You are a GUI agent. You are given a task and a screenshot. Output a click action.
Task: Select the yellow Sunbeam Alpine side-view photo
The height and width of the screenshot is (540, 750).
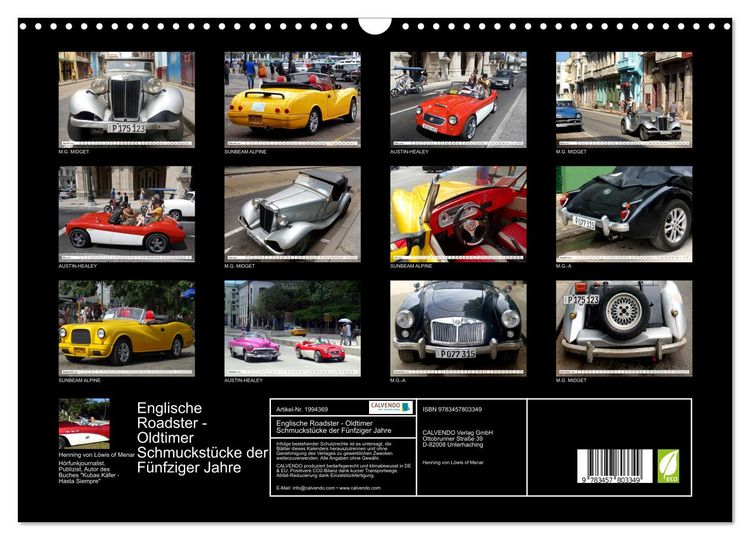click(x=127, y=328)
